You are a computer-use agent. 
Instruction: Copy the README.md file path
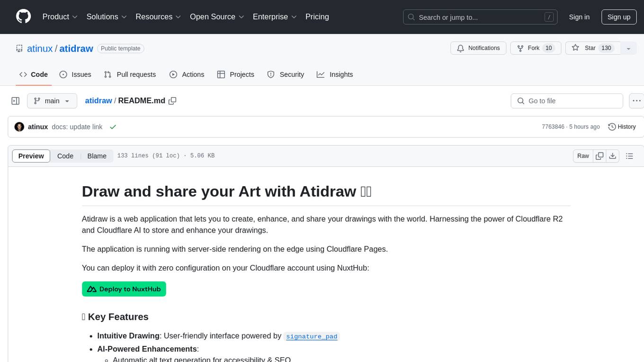coord(172,101)
